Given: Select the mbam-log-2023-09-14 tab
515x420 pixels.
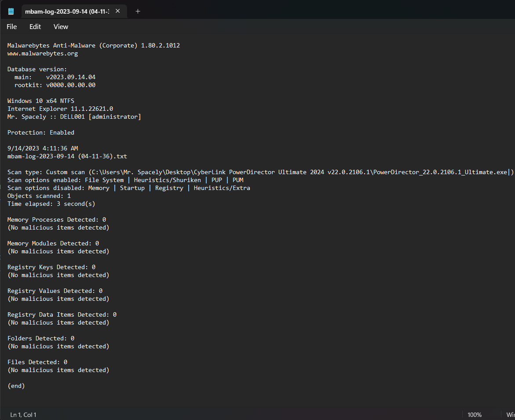Looking at the screenshot, I should click(73, 11).
